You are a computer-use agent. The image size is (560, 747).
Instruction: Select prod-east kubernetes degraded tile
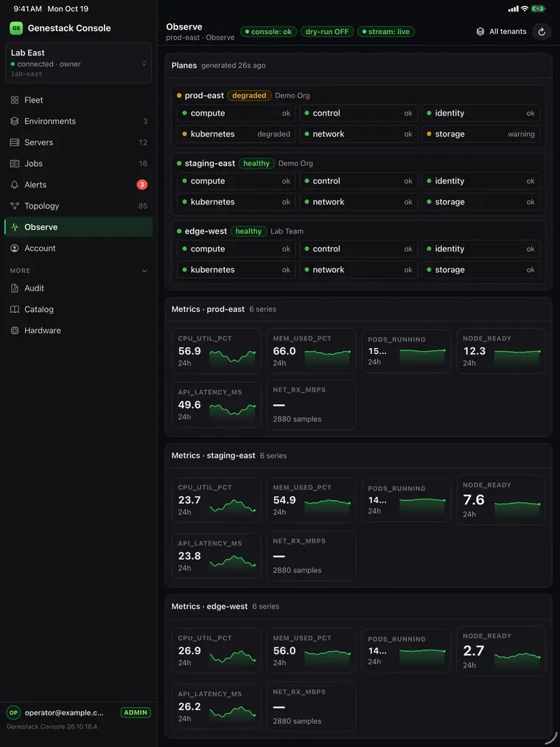[237, 134]
